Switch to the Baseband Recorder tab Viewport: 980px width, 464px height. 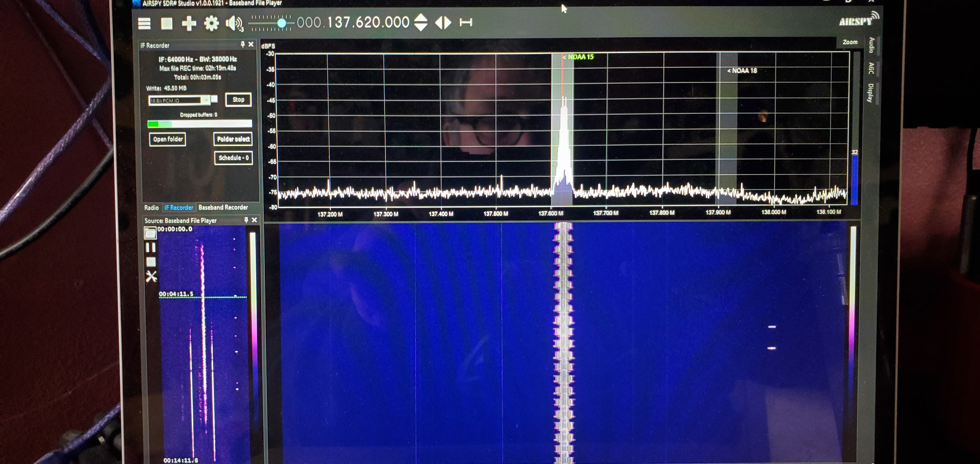(x=223, y=207)
